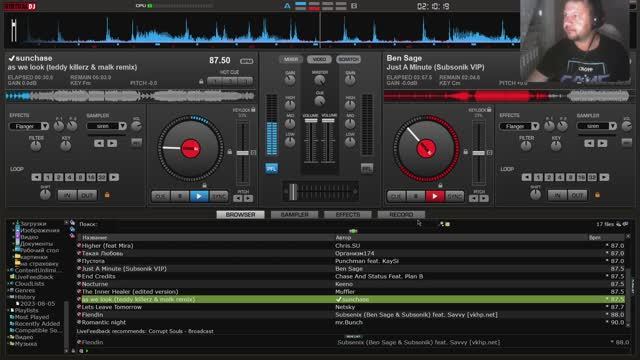Screen dimensions: 640x360
Task: Switch to the BROWSER tab
Action: [240, 214]
